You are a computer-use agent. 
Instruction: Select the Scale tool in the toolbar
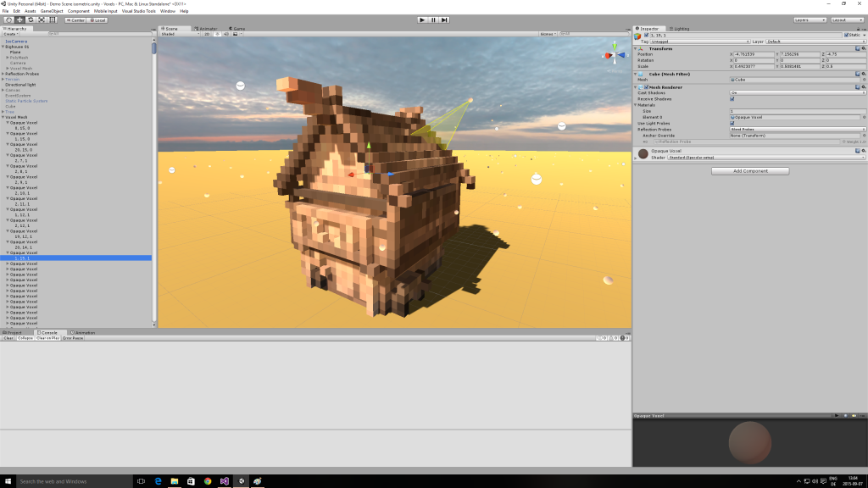coord(42,20)
